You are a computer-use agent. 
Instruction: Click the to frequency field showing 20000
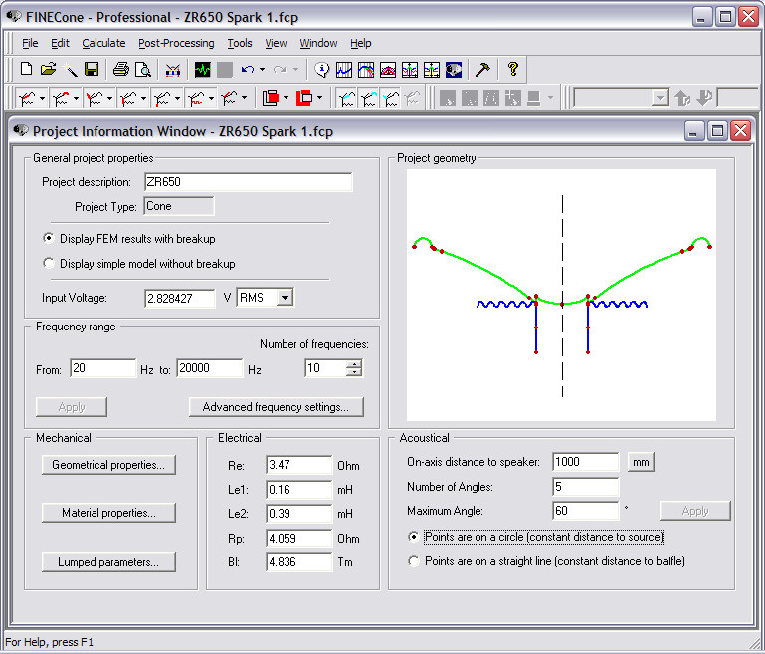tap(210, 368)
